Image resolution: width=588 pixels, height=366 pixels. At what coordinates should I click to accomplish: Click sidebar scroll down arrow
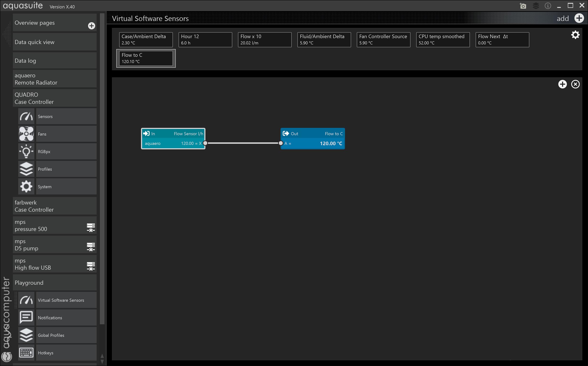click(102, 362)
